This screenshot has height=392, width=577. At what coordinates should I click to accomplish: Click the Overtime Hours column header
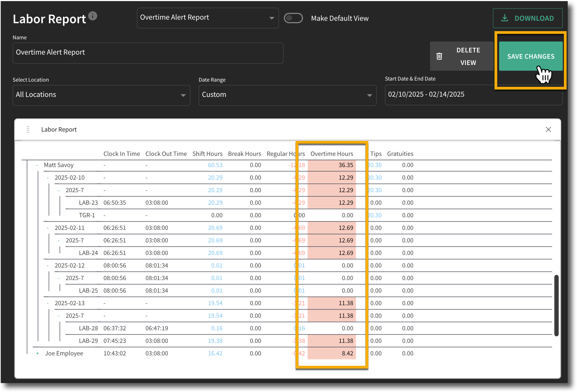tap(332, 154)
